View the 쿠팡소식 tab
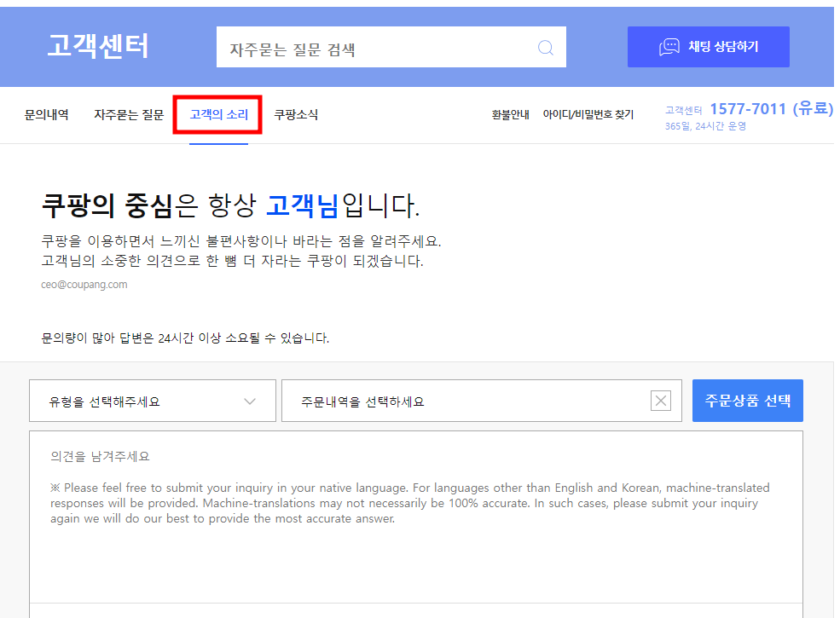This screenshot has height=618, width=840. (297, 115)
